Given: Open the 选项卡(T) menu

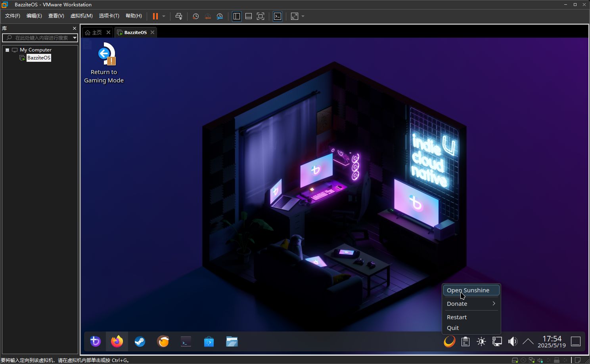Looking at the screenshot, I should tap(109, 16).
